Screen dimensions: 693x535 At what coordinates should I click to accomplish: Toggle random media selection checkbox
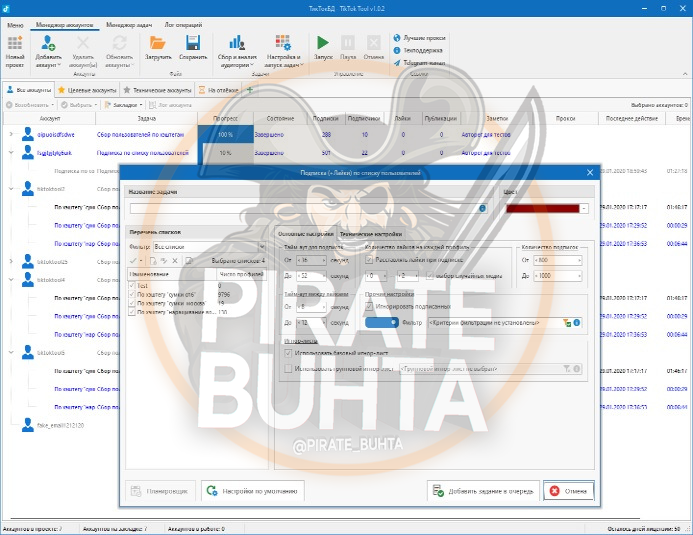click(430, 276)
